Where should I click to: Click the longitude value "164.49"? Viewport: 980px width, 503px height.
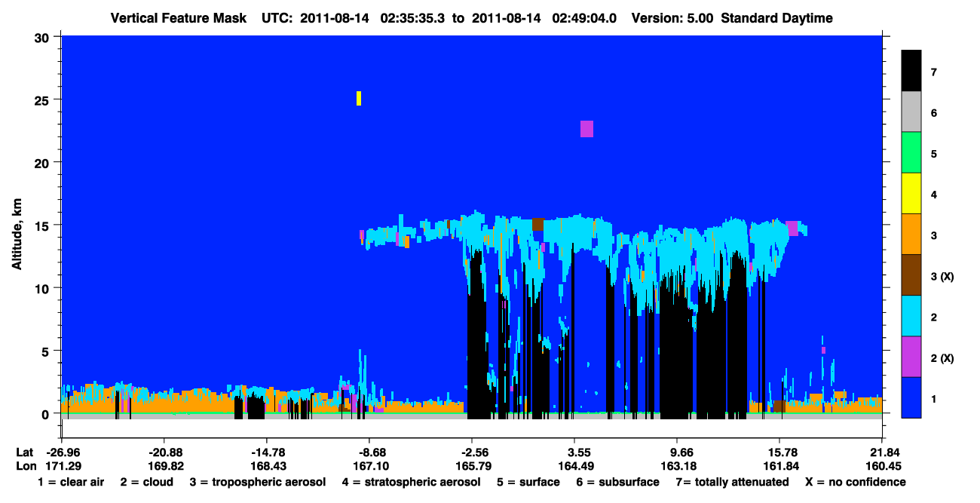[574, 466]
